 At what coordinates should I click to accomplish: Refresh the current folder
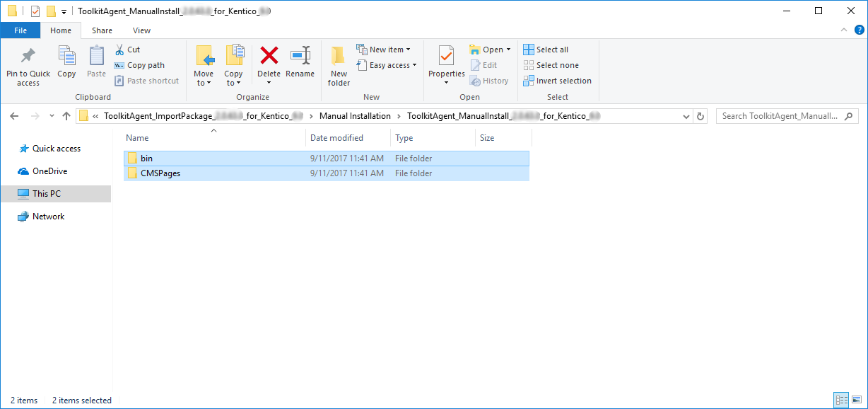(700, 116)
